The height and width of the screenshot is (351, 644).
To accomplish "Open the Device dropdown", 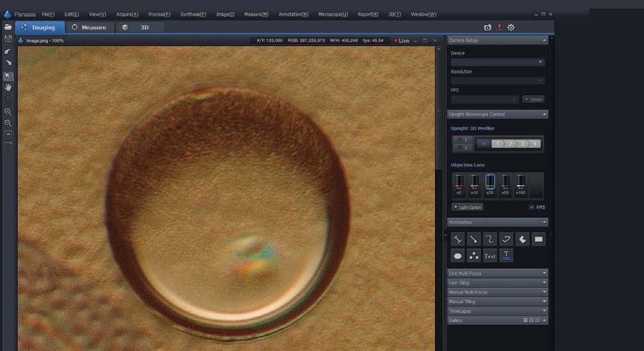I will (497, 62).
